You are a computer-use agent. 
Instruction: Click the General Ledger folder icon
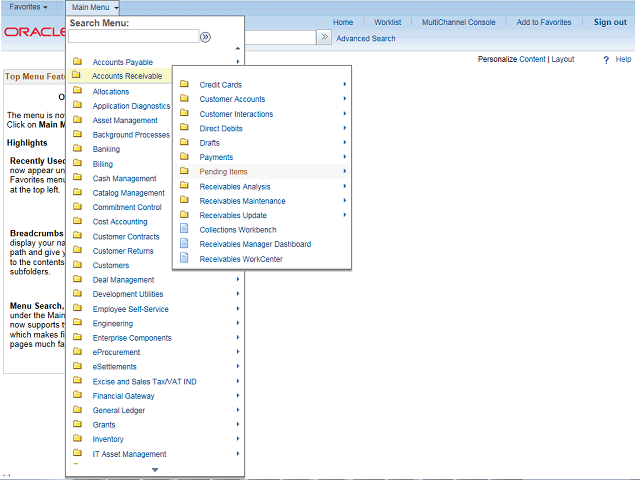coord(77,410)
